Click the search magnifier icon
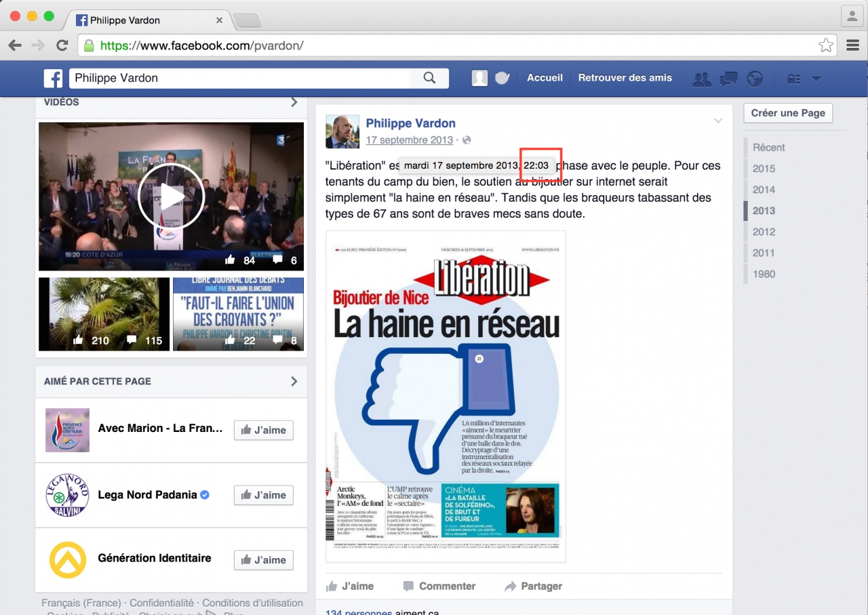This screenshot has width=868, height=615. point(429,78)
